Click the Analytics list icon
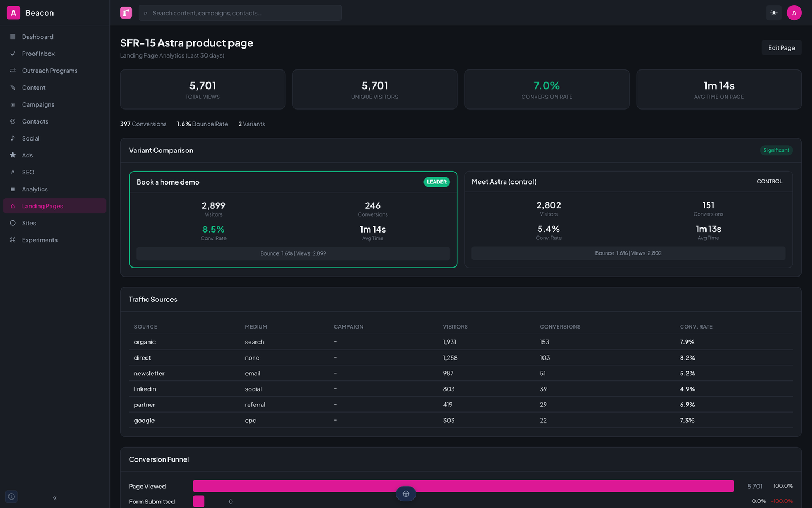This screenshot has width=812, height=508. click(x=12, y=189)
